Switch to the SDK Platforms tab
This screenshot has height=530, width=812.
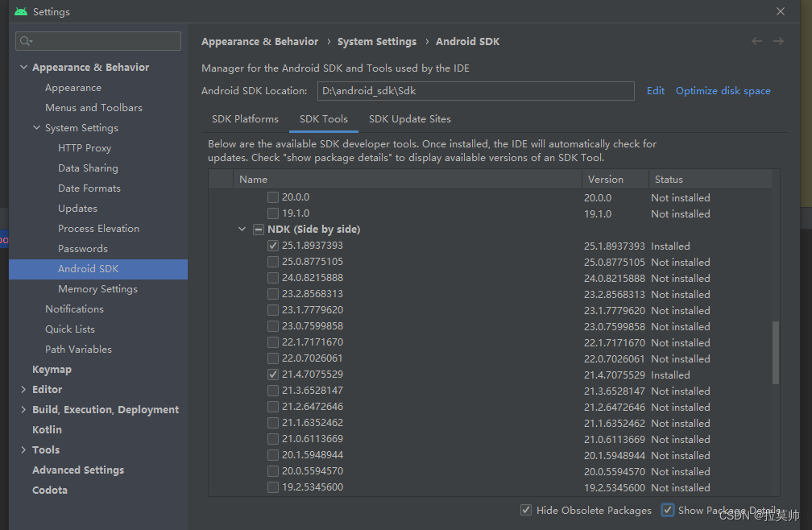(245, 119)
